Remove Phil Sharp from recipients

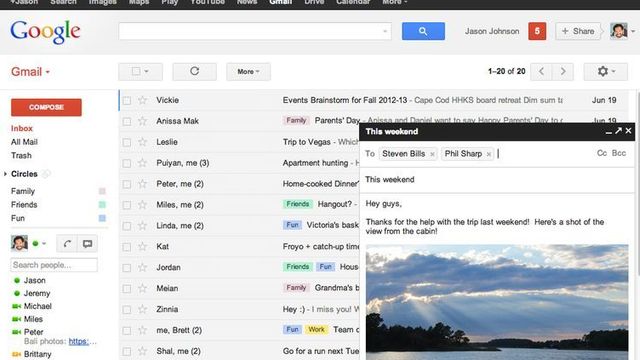(489, 154)
